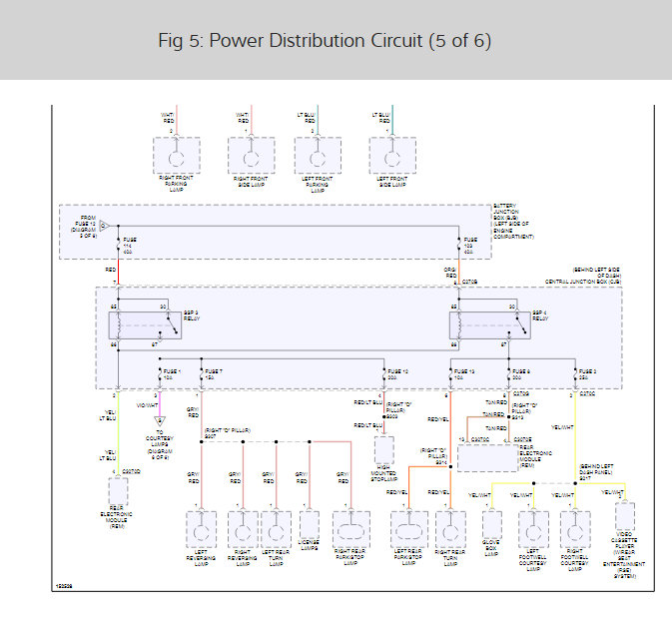Click the Right Front Side Lamp symbol

pyautogui.click(x=252, y=155)
